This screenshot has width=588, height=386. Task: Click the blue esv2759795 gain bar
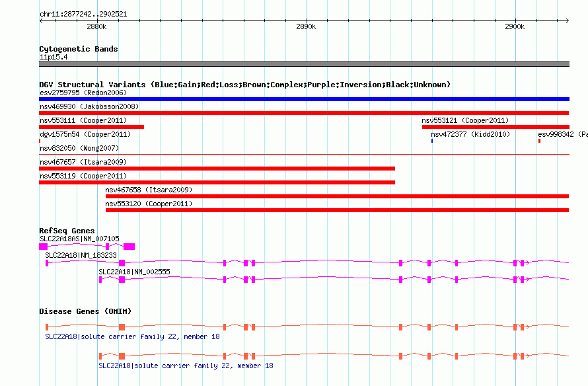(x=304, y=99)
